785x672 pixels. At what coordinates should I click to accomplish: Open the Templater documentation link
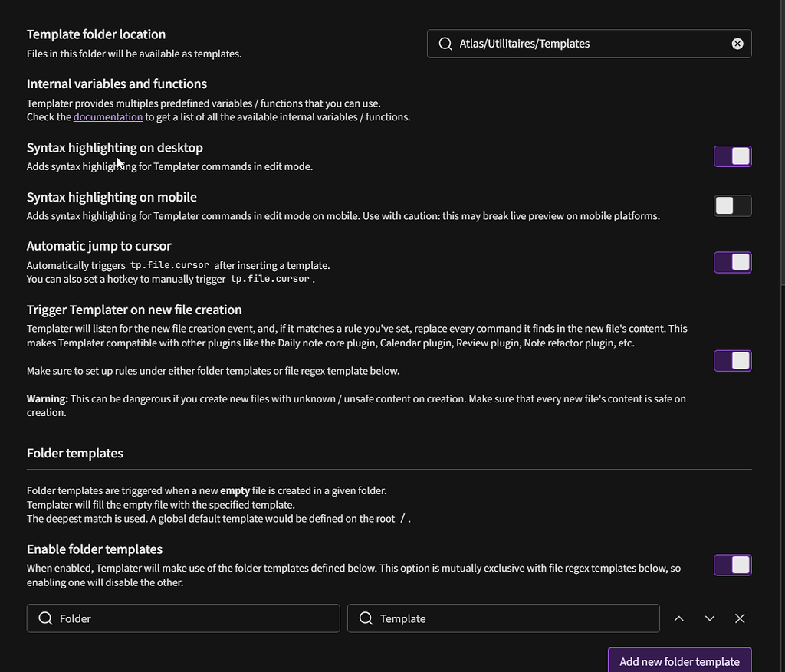pyautogui.click(x=108, y=117)
